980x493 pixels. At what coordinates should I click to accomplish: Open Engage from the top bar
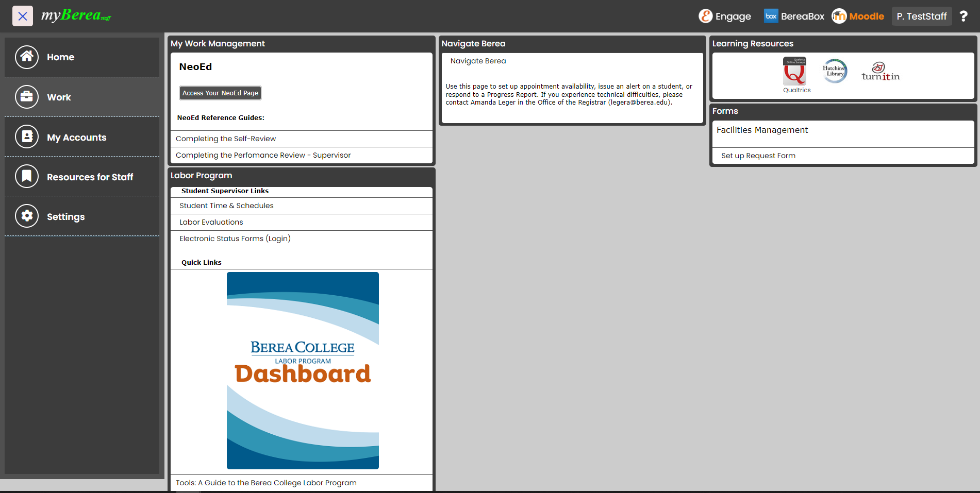725,16
